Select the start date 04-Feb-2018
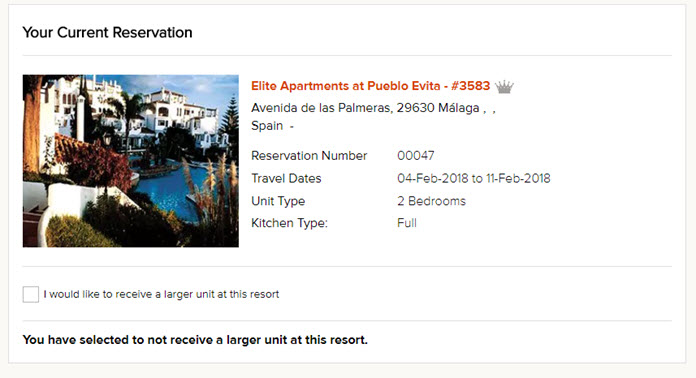 432,178
